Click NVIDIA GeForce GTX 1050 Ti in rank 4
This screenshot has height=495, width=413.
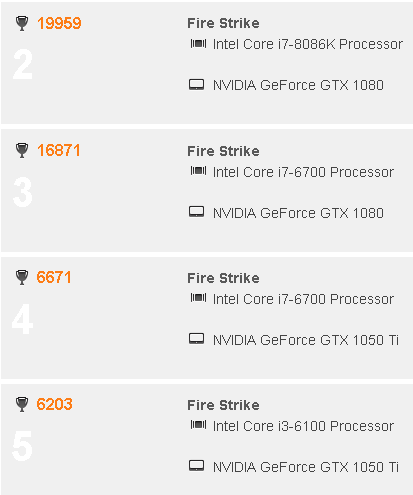pyautogui.click(x=306, y=340)
